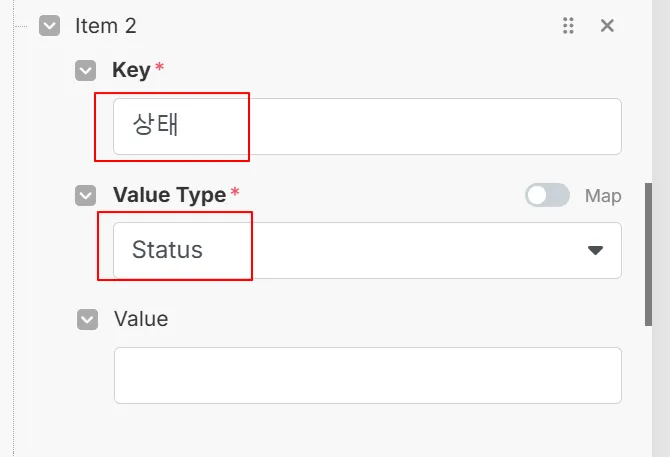The image size is (670, 457).
Task: Click the vertical scrollbar thumb
Action: pyautogui.click(x=649, y=253)
